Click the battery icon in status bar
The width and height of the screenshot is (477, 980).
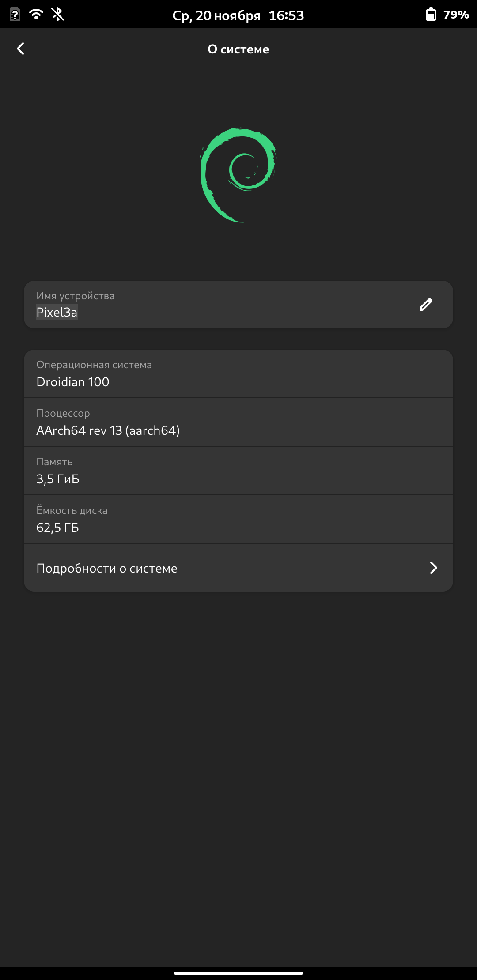[x=431, y=15]
